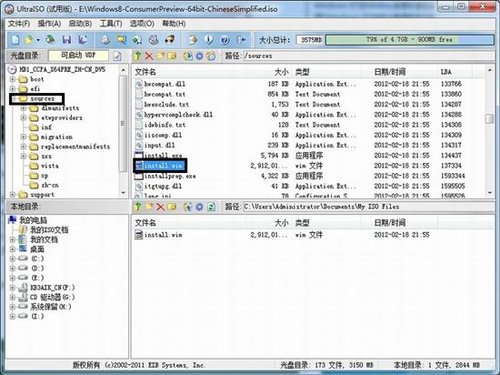Image resolution: width=500 pixels, height=375 pixels.
Task: Click the Add files toolbar icon
Action: pyautogui.click(x=193, y=40)
